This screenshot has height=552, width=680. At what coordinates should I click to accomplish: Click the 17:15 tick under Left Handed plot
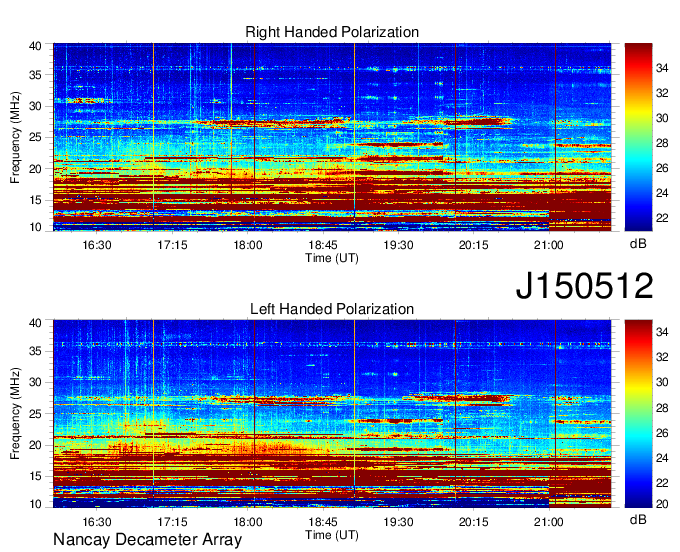[172, 522]
